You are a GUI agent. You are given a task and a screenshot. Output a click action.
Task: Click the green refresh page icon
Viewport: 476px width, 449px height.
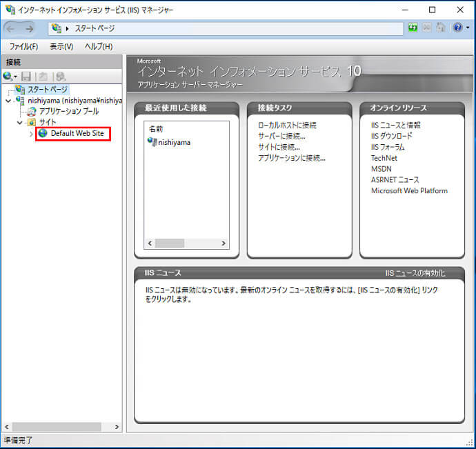(x=413, y=28)
